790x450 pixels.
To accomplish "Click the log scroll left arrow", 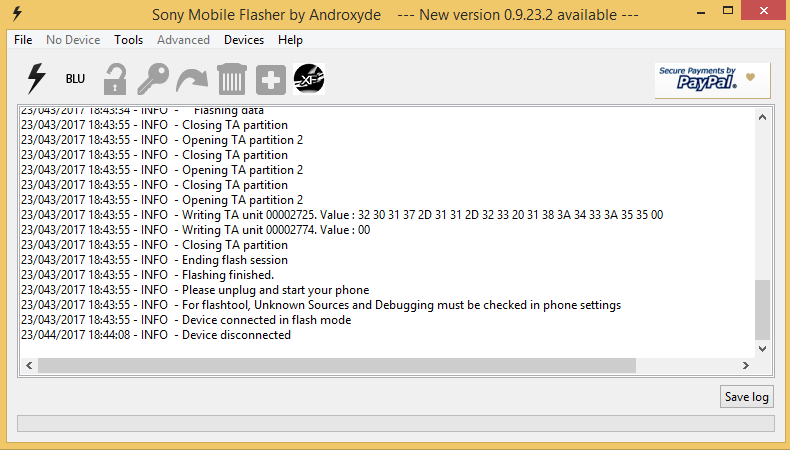I will pos(29,365).
